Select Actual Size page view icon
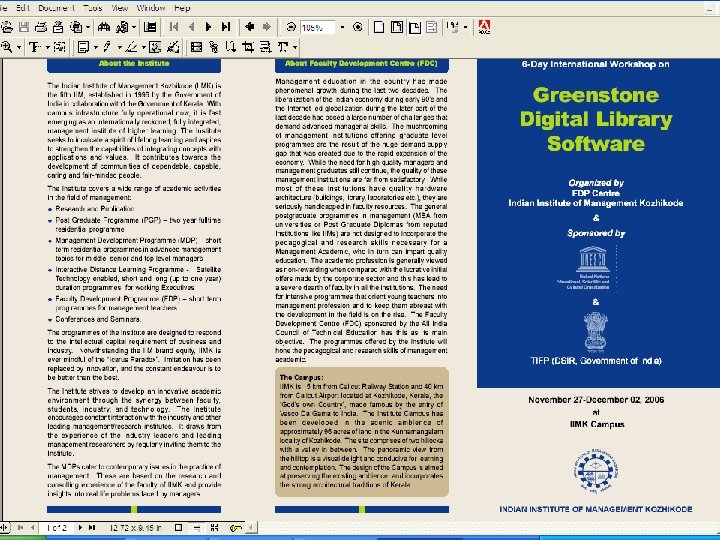This screenshot has height=540, width=720. pos(379,28)
